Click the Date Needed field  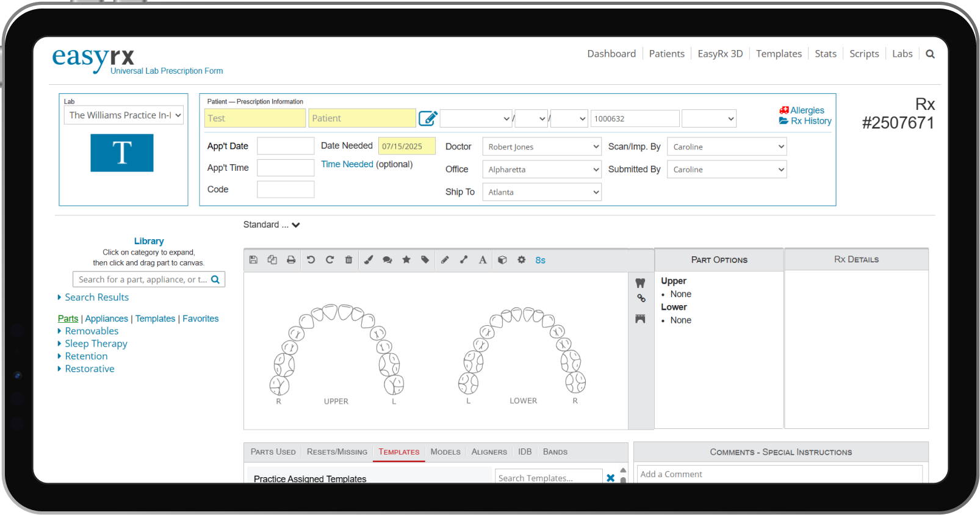click(x=407, y=146)
